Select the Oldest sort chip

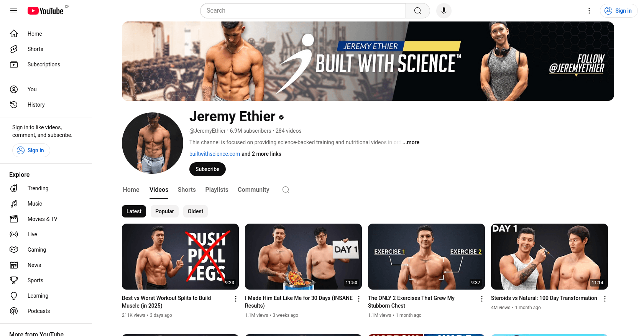pyautogui.click(x=195, y=211)
